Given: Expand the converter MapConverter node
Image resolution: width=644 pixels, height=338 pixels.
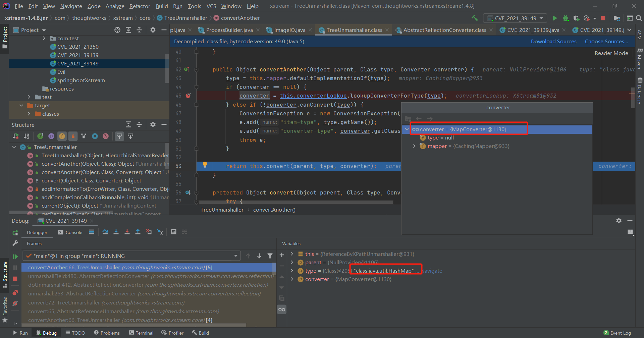Looking at the screenshot, I should pyautogui.click(x=407, y=129).
